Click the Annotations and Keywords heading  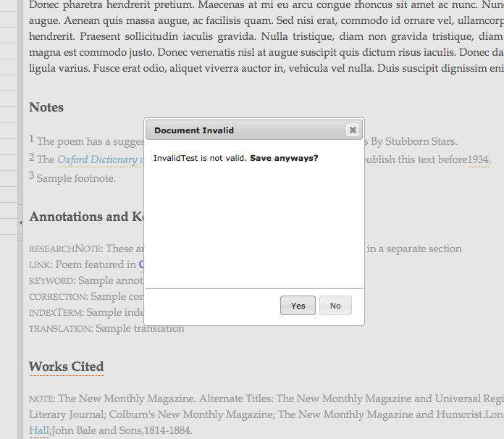[x=86, y=217]
